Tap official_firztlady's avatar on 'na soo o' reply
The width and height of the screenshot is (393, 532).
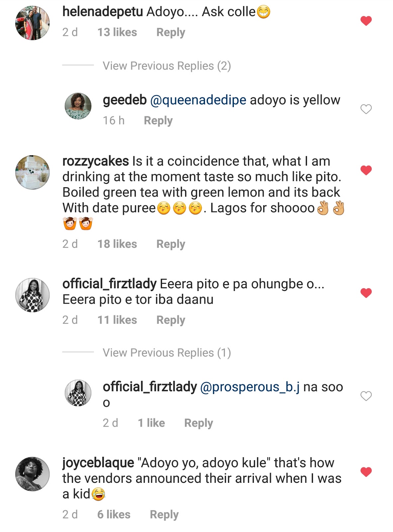point(78,393)
